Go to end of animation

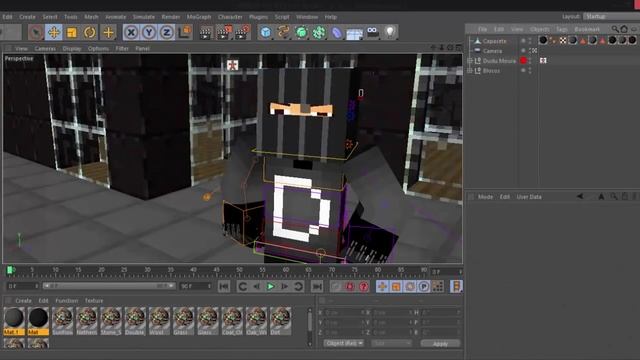(317, 287)
